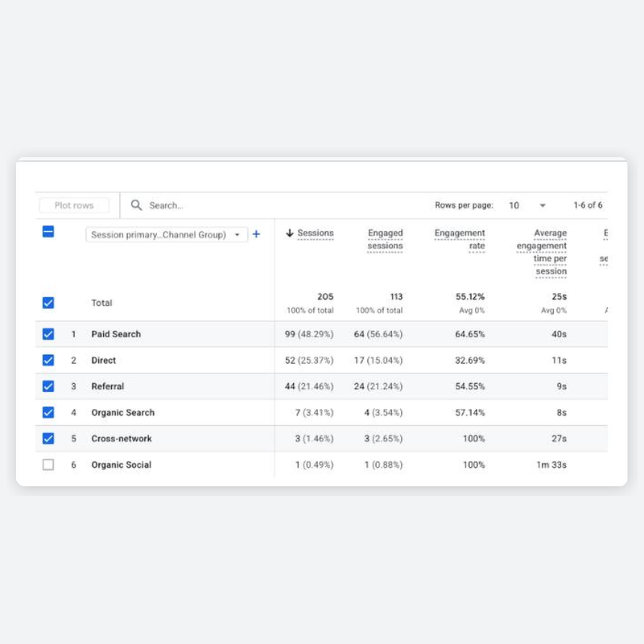Select the Referral row label
Viewport: 644px width, 644px height.
click(x=108, y=386)
